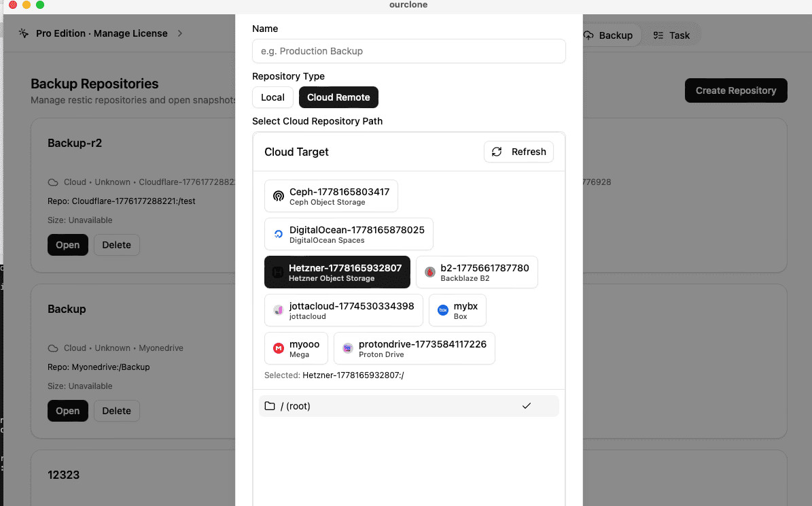
Task: Click the macOS minimize window button
Action: (x=27, y=5)
